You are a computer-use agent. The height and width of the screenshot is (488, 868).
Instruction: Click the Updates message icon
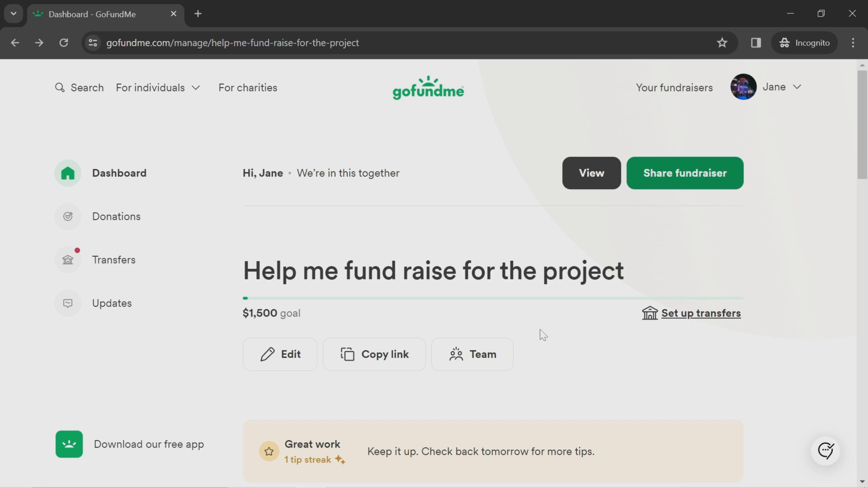tap(68, 303)
